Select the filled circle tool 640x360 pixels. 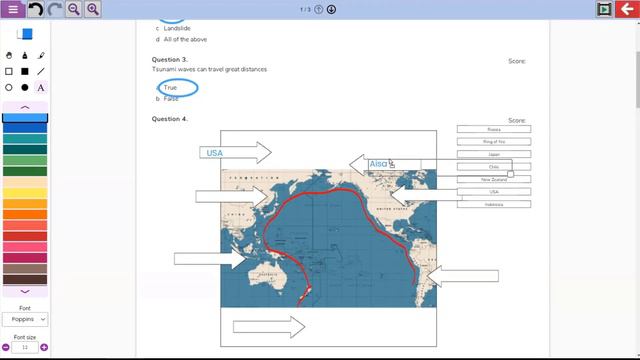(25, 87)
